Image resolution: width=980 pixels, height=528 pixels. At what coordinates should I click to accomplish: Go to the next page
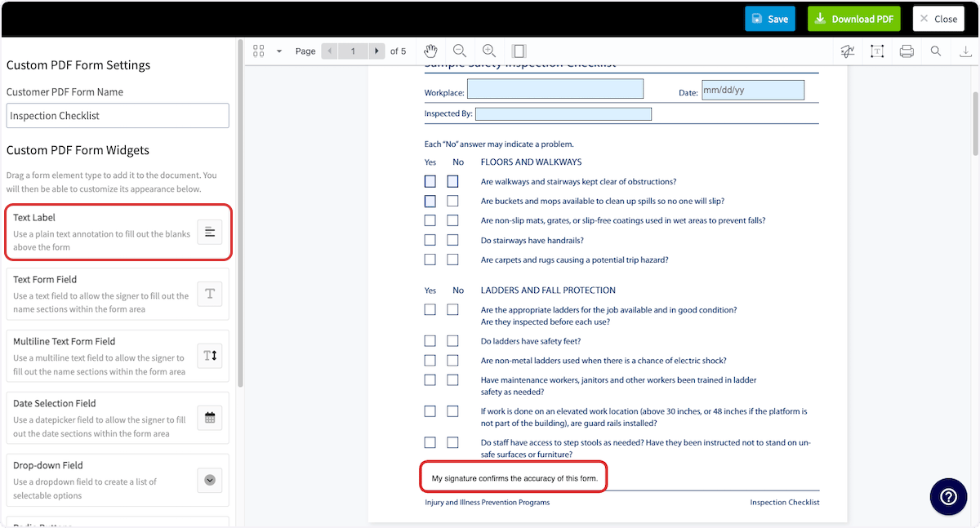(376, 51)
